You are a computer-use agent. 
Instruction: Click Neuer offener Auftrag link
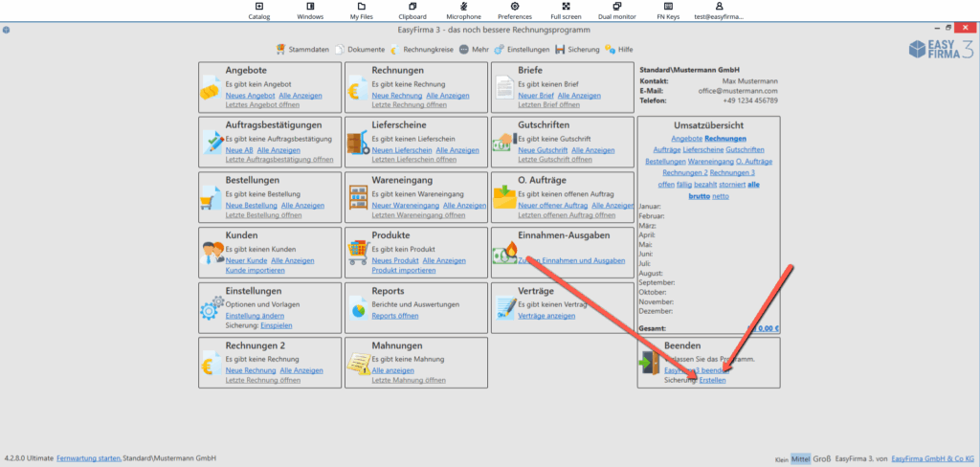(x=553, y=206)
